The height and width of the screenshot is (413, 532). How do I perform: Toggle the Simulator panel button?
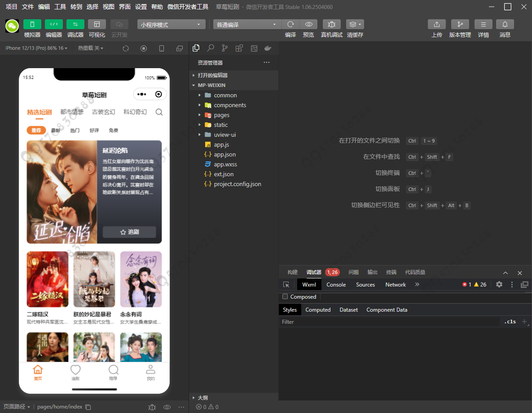(32, 24)
